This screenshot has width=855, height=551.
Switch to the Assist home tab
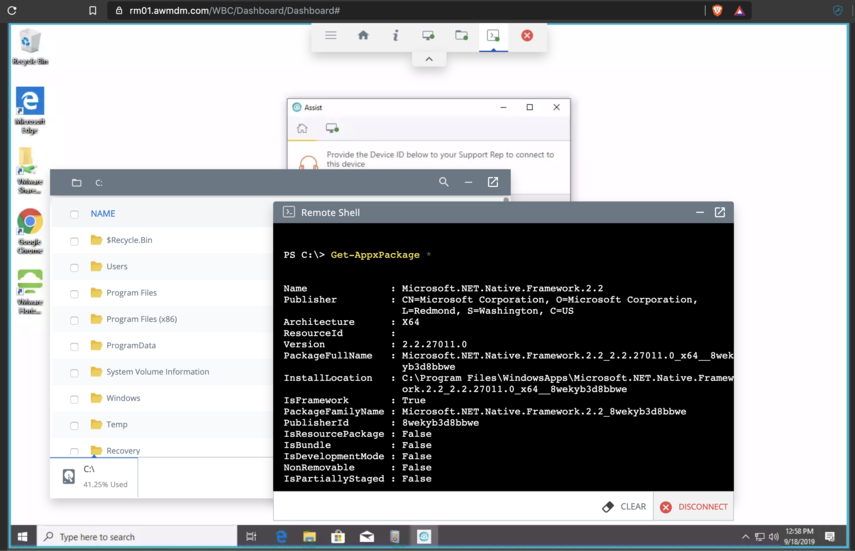[x=302, y=128]
